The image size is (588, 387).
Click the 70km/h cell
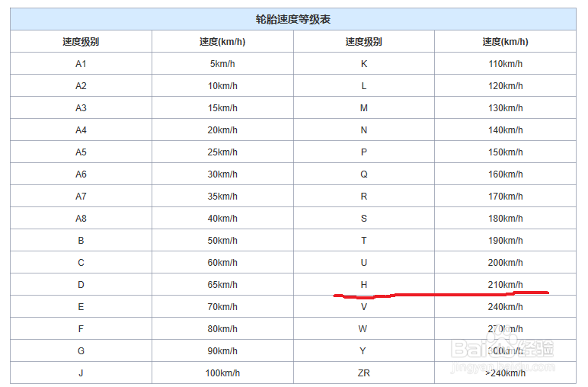pyautogui.click(x=222, y=307)
